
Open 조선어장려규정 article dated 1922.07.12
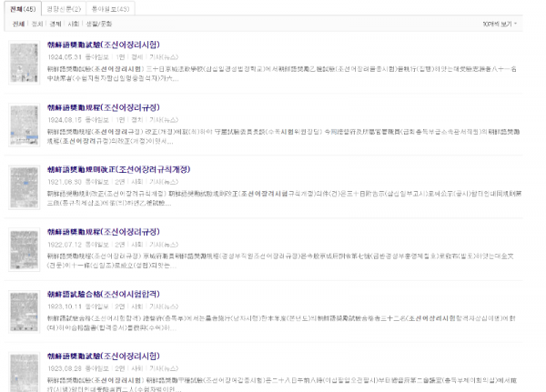click(x=104, y=232)
